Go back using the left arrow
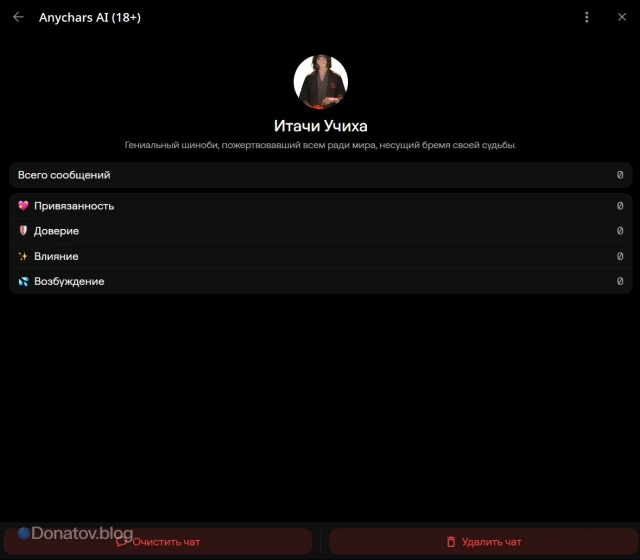The image size is (640, 560). coord(18,17)
